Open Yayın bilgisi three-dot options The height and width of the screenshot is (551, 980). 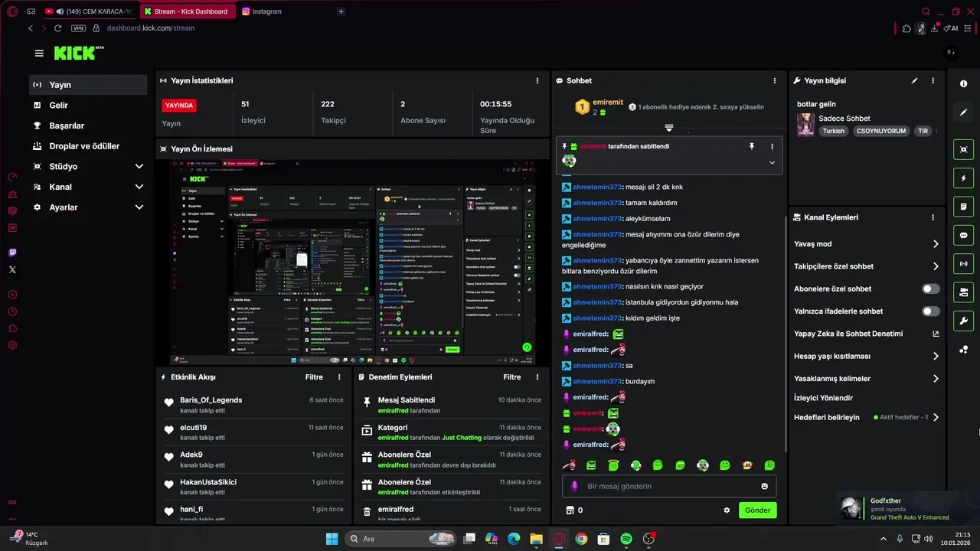click(933, 80)
